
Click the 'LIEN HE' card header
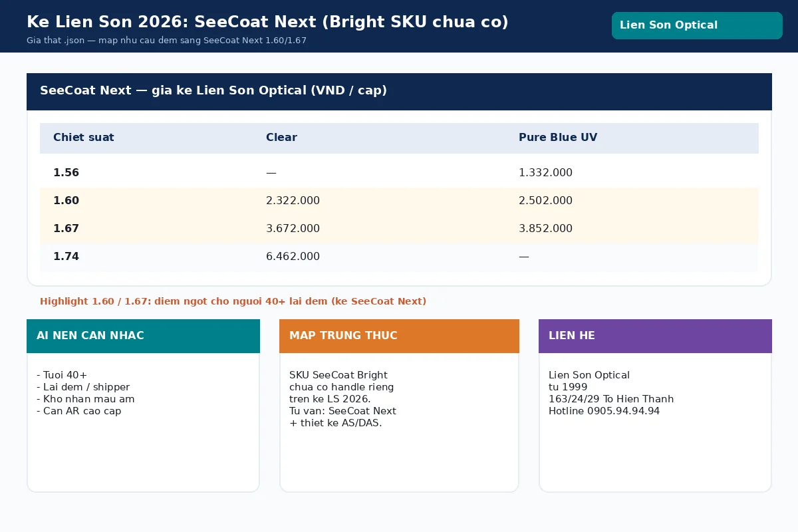[x=655, y=336]
